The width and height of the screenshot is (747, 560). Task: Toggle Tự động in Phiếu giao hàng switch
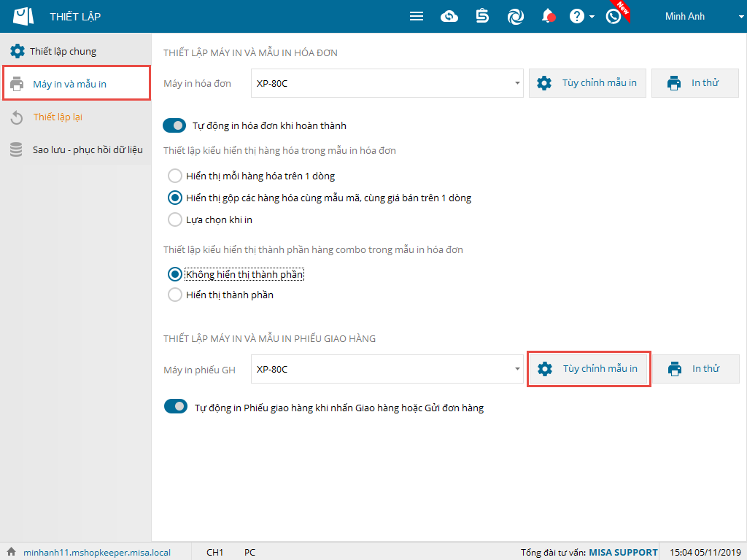point(176,407)
